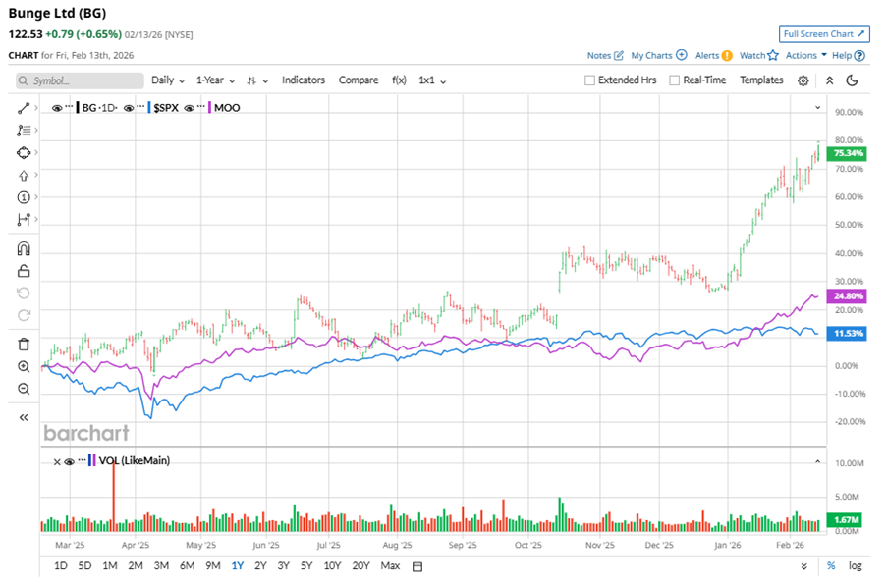
Task: Add BG to Watch list
Action: [759, 55]
